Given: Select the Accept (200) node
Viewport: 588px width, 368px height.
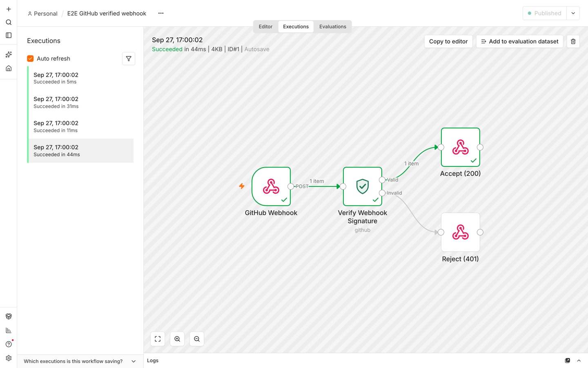Looking at the screenshot, I should (461, 147).
